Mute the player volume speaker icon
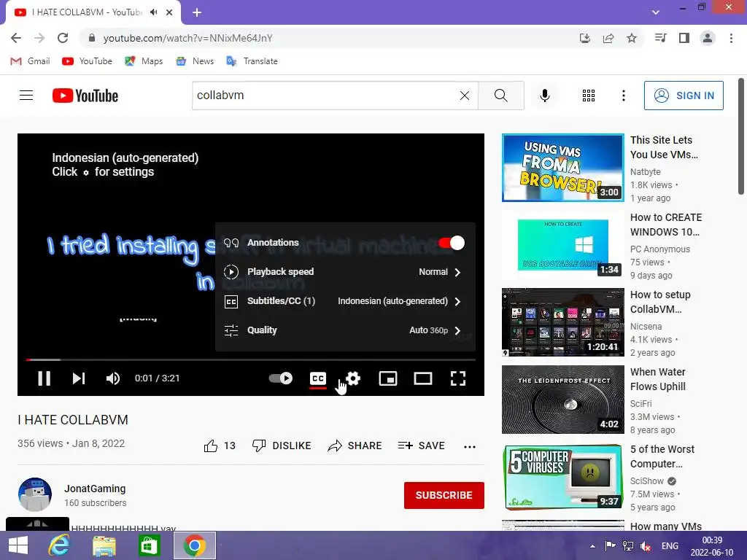This screenshot has width=747, height=560. point(113,378)
